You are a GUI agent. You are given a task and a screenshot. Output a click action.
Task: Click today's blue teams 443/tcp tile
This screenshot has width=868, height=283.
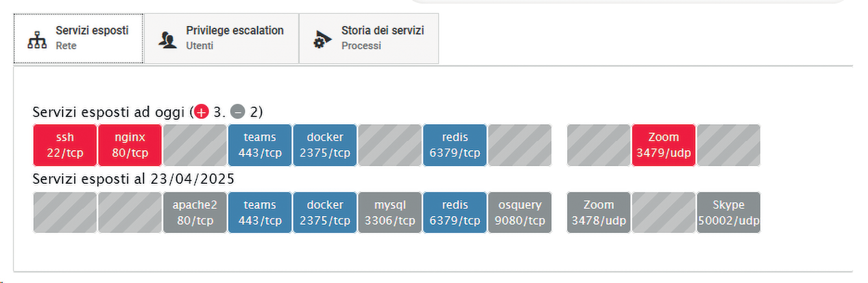click(x=260, y=145)
